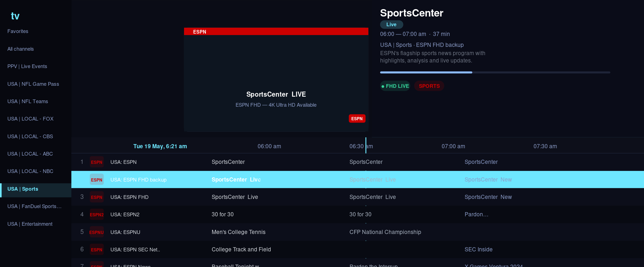
Task: Click the SportsCenter title in details panel
Action: point(412,13)
